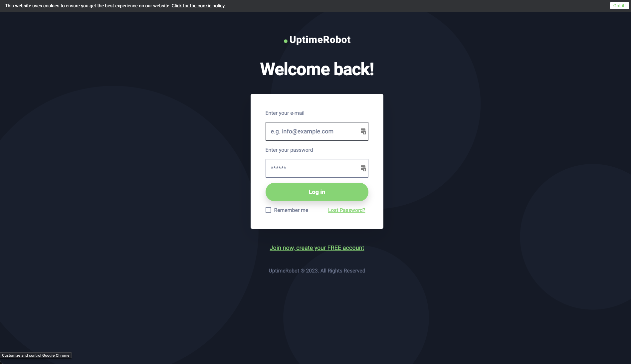
Task: Click the cookie notice message text
Action: pos(88,6)
